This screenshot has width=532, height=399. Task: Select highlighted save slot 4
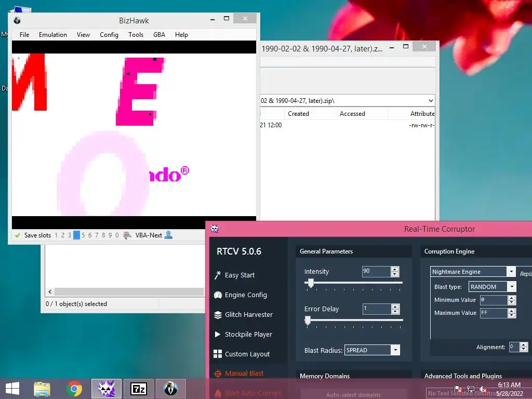pyautogui.click(x=77, y=235)
